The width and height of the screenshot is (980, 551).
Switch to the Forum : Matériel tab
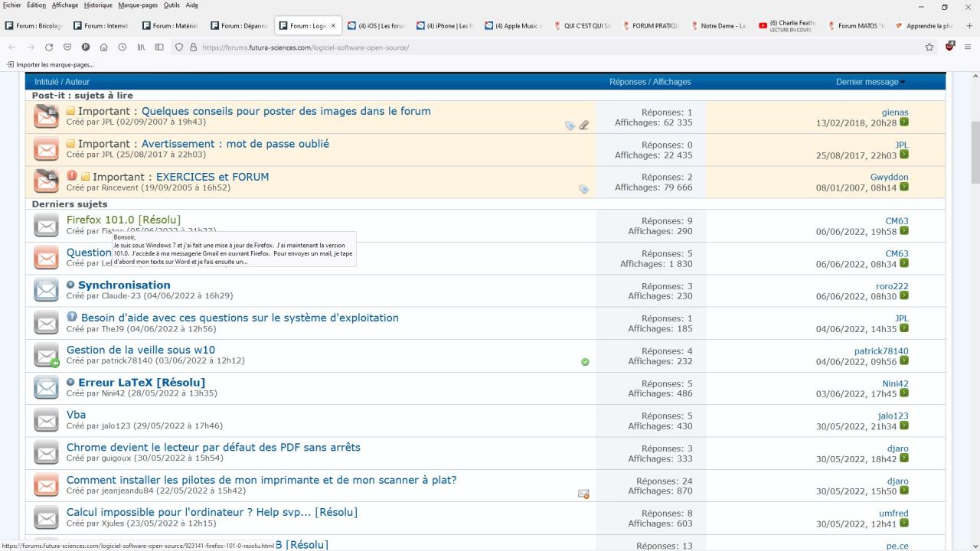[170, 26]
